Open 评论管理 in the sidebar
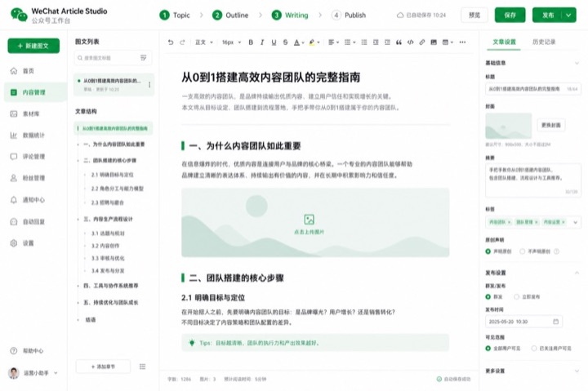The image size is (588, 391). point(28,157)
